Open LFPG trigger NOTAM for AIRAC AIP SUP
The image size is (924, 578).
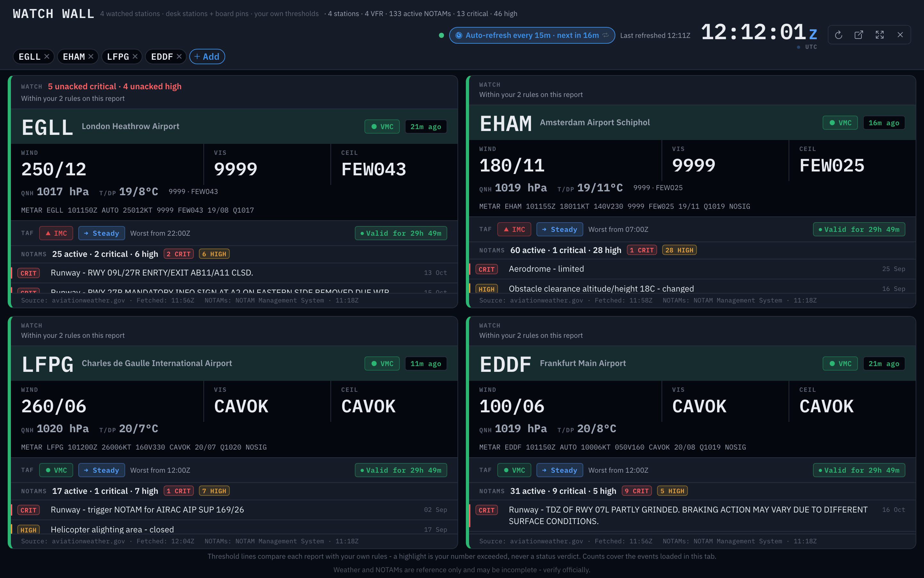point(235,510)
